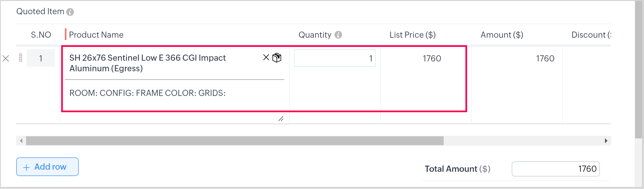644x189 pixels.
Task: Click the Amount ($) value 1760 cell
Action: coord(545,58)
